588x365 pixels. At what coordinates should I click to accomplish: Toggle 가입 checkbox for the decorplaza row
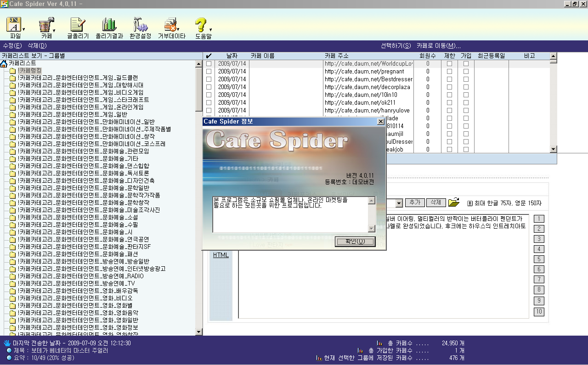pos(466,87)
